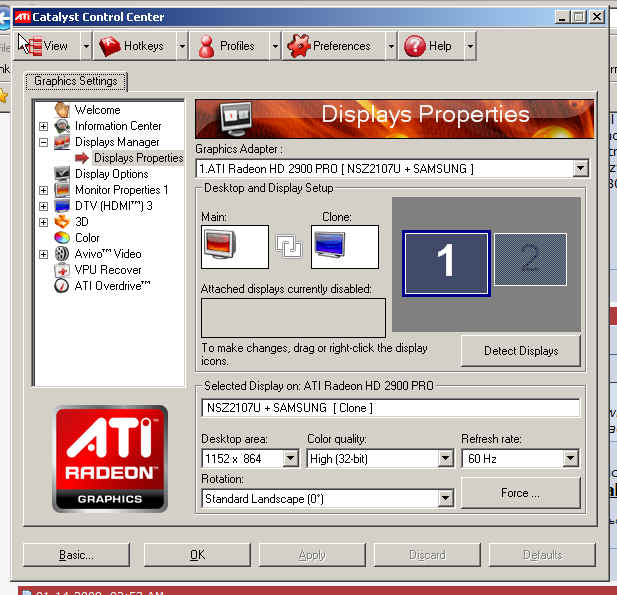This screenshot has width=617, height=595.
Task: Click the OK button
Action: coord(197,555)
